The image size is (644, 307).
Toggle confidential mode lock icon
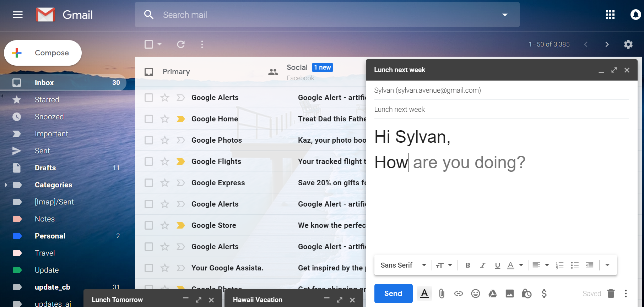(x=526, y=294)
